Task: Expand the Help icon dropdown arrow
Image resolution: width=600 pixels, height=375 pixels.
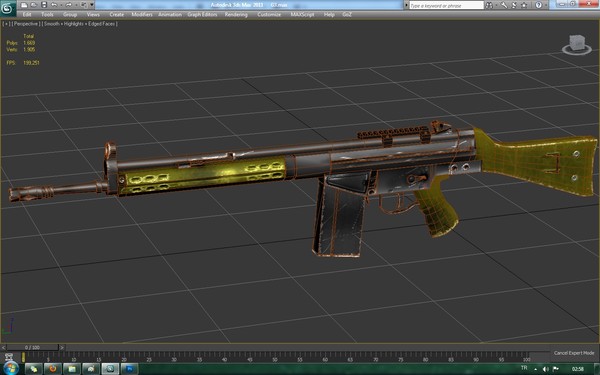Action: [x=546, y=5]
